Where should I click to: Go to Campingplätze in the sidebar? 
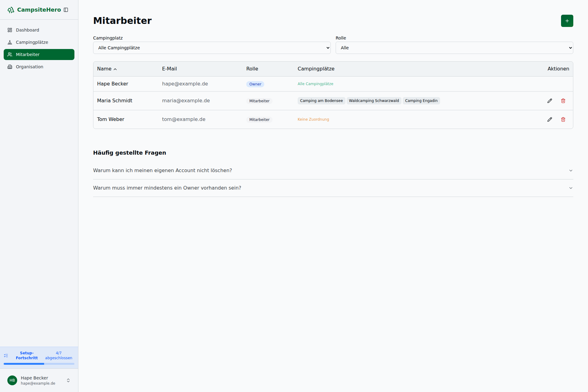[x=39, y=42]
